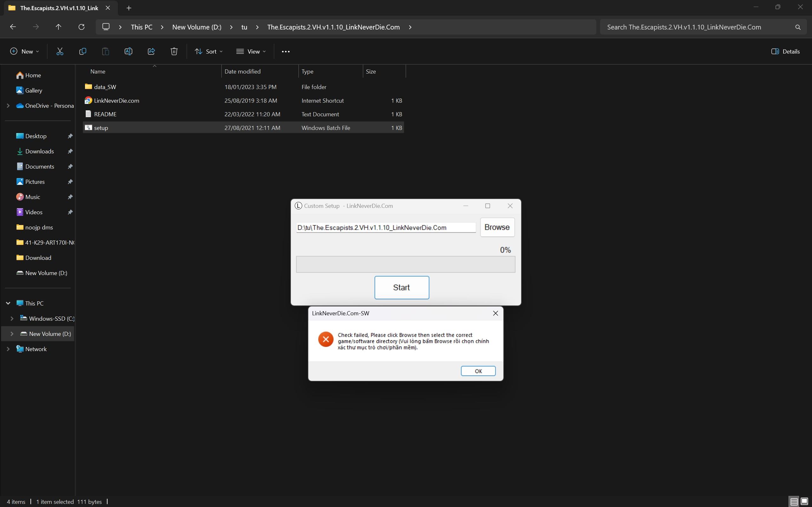The image size is (812, 507).
Task: Click the Delete toolbar icon
Action: [174, 51]
